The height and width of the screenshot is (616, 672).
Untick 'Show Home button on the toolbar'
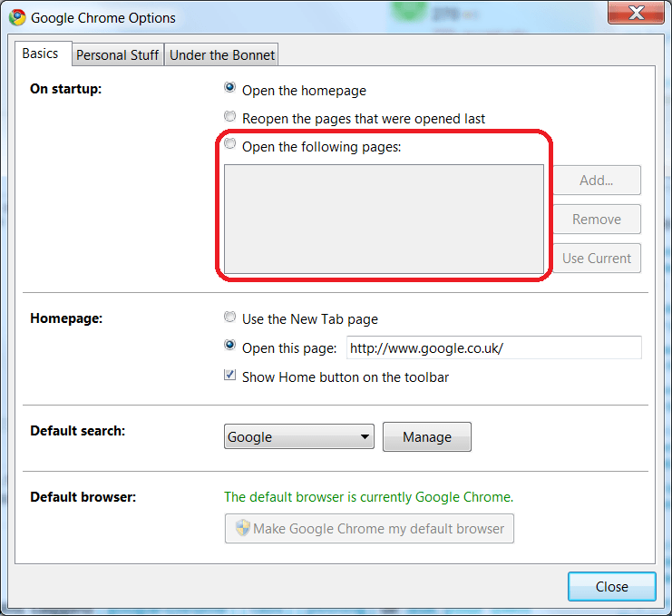tap(230, 376)
